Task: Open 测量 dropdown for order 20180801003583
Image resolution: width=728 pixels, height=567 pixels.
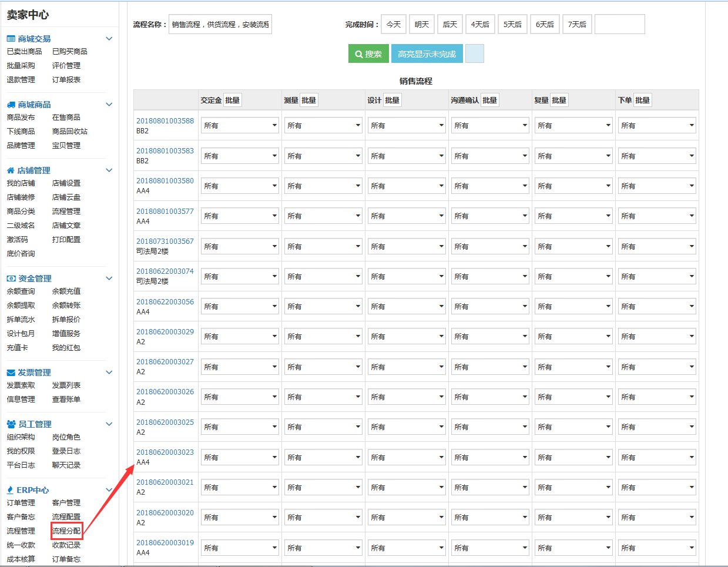Action: (x=324, y=156)
